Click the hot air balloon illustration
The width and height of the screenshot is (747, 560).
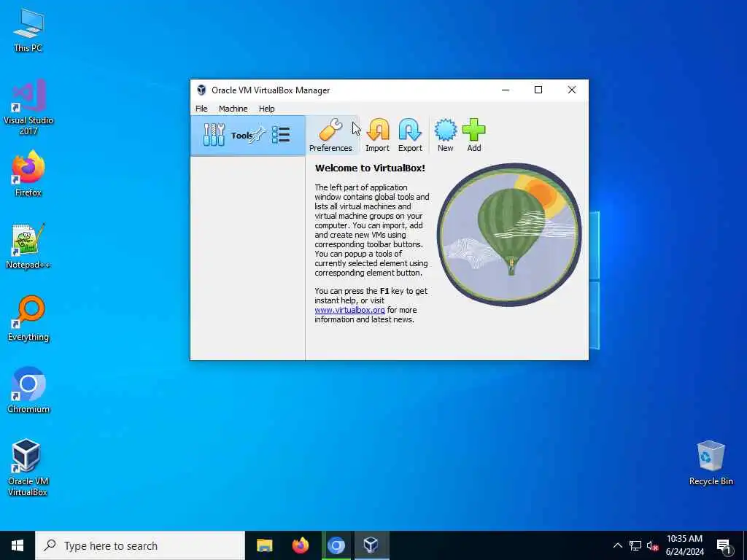click(x=509, y=235)
